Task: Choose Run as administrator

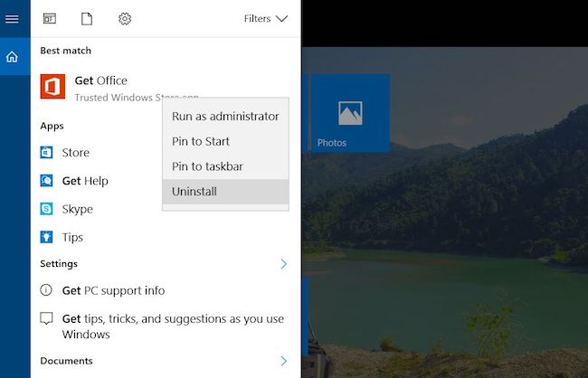Action: point(225,117)
